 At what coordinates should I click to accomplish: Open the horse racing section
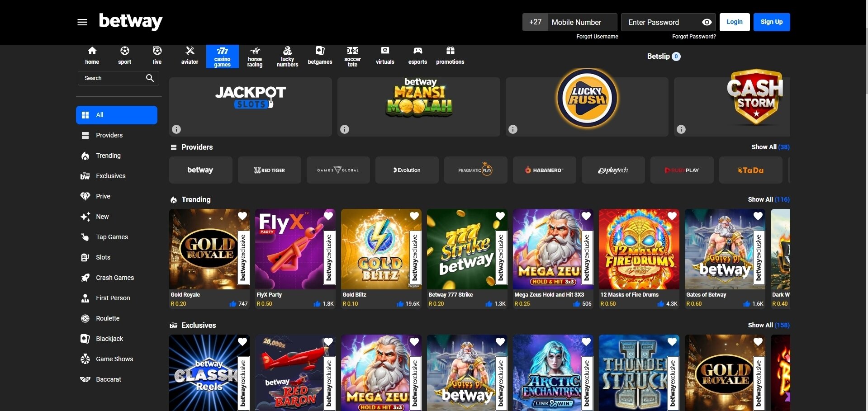point(255,57)
